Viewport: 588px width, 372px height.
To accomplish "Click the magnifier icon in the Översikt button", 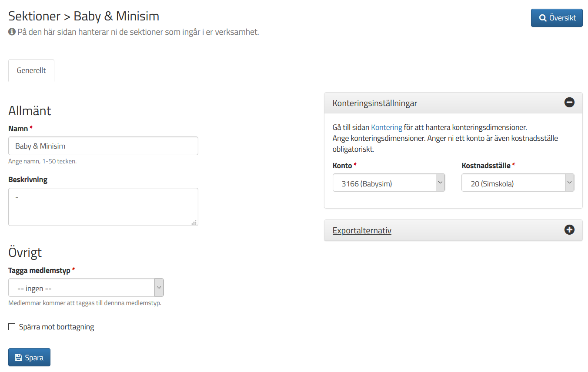I will click(x=543, y=18).
